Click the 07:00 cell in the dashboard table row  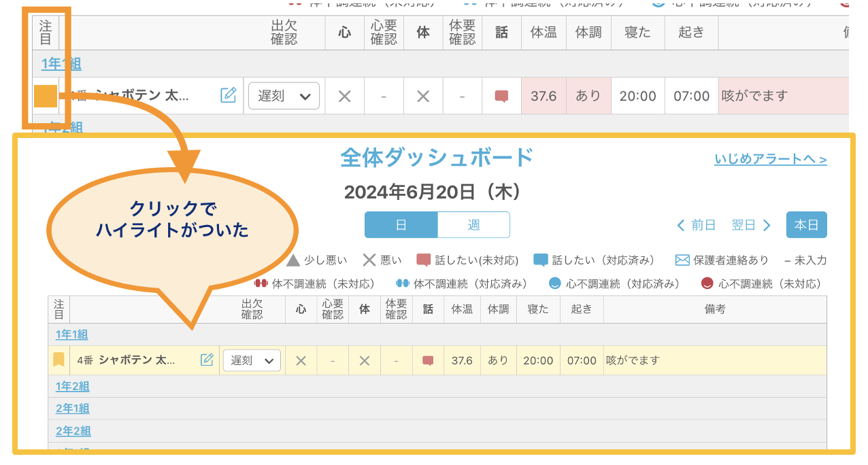582,360
